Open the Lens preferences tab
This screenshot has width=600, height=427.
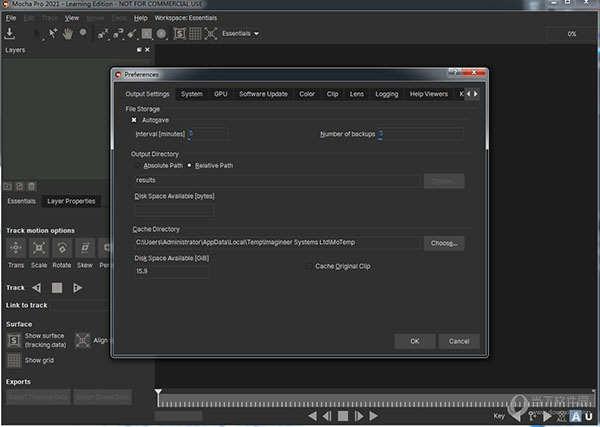[357, 94]
